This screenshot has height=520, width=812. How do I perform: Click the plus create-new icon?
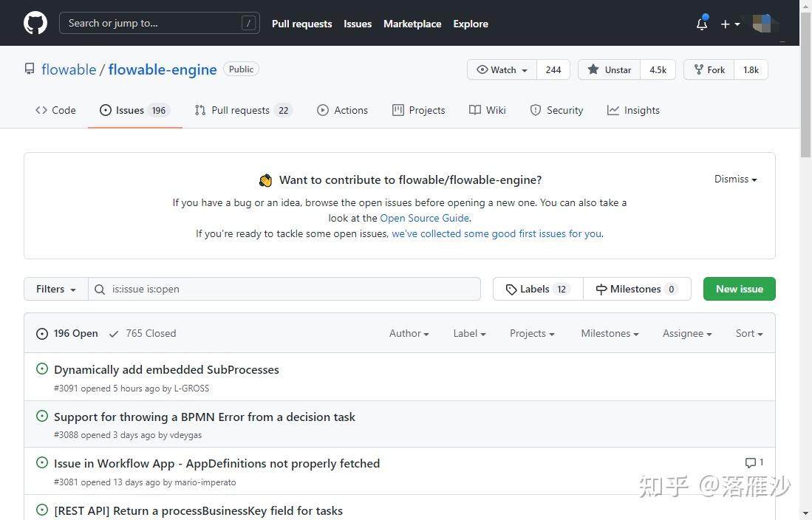point(725,24)
